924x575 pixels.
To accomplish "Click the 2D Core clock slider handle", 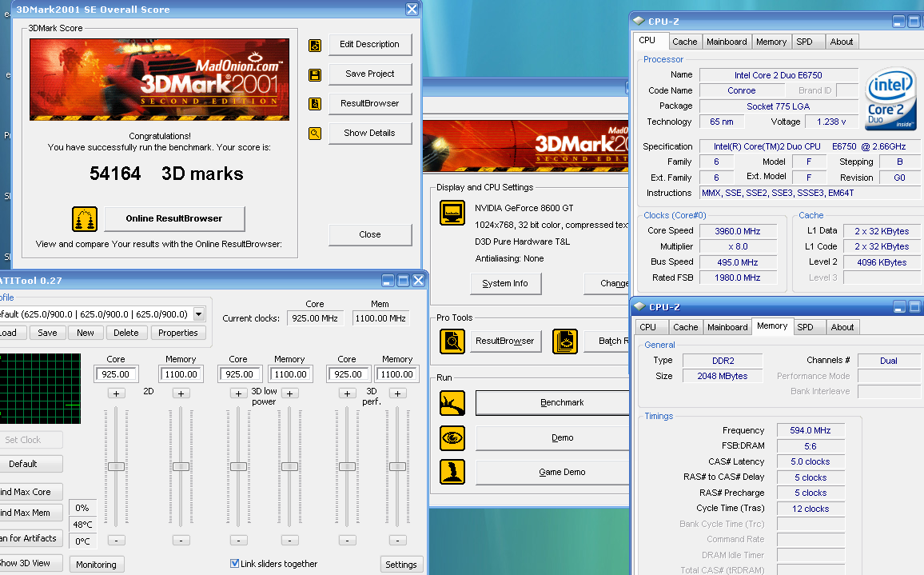I will pos(116,466).
